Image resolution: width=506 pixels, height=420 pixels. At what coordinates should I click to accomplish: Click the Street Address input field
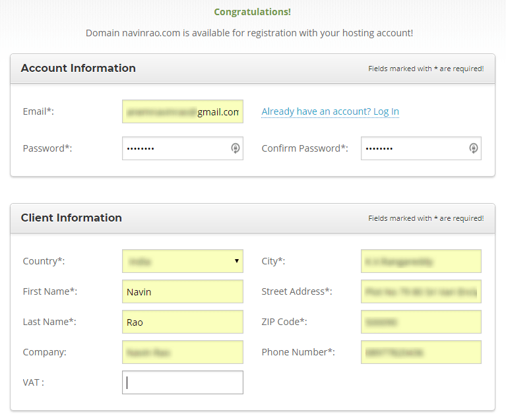point(421,291)
